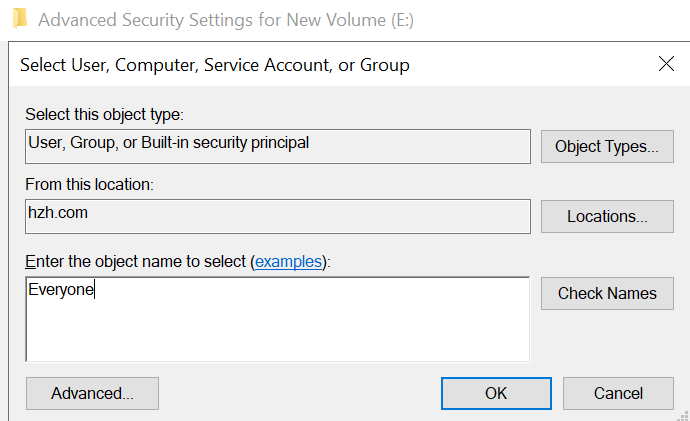Click the folder icon in the title bar
Image resolution: width=690 pixels, height=421 pixels.
[19, 18]
